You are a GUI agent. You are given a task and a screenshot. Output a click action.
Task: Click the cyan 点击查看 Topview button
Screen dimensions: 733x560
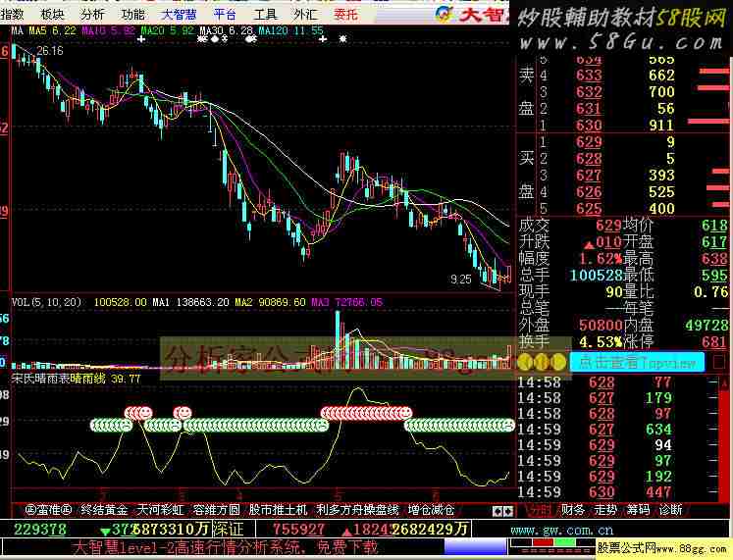click(637, 362)
